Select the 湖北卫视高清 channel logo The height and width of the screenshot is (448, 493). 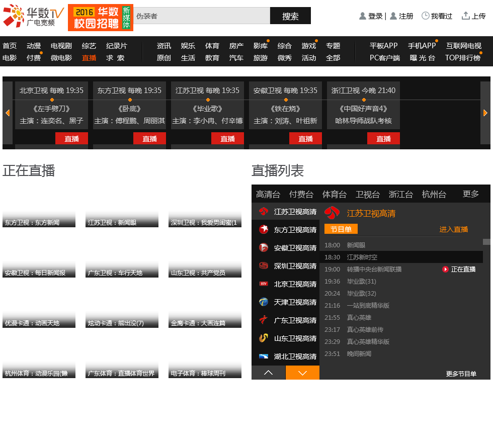[x=264, y=356]
